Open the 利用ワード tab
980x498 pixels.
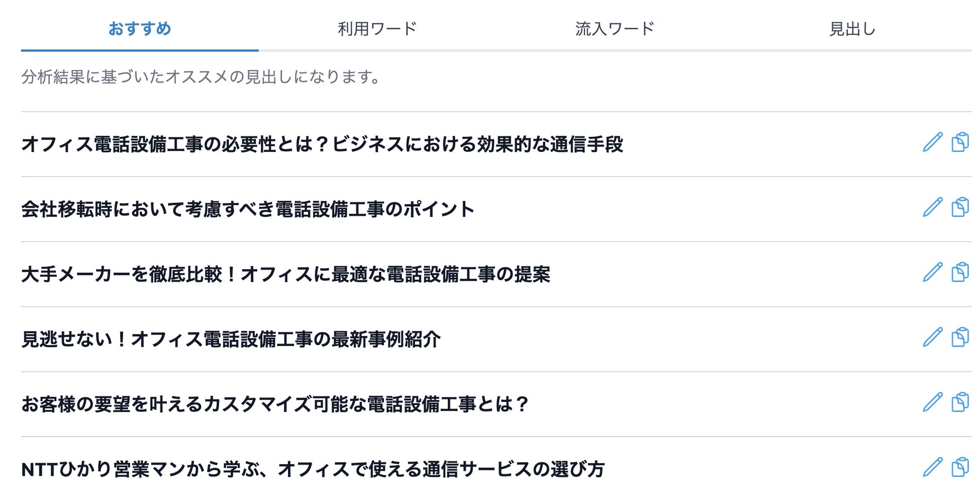pyautogui.click(x=377, y=29)
